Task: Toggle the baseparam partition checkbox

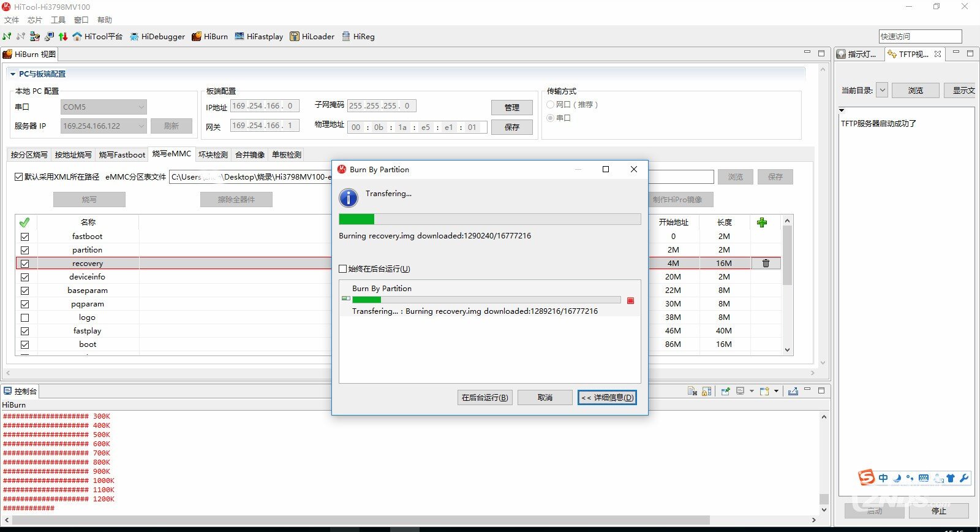Action: pyautogui.click(x=24, y=291)
